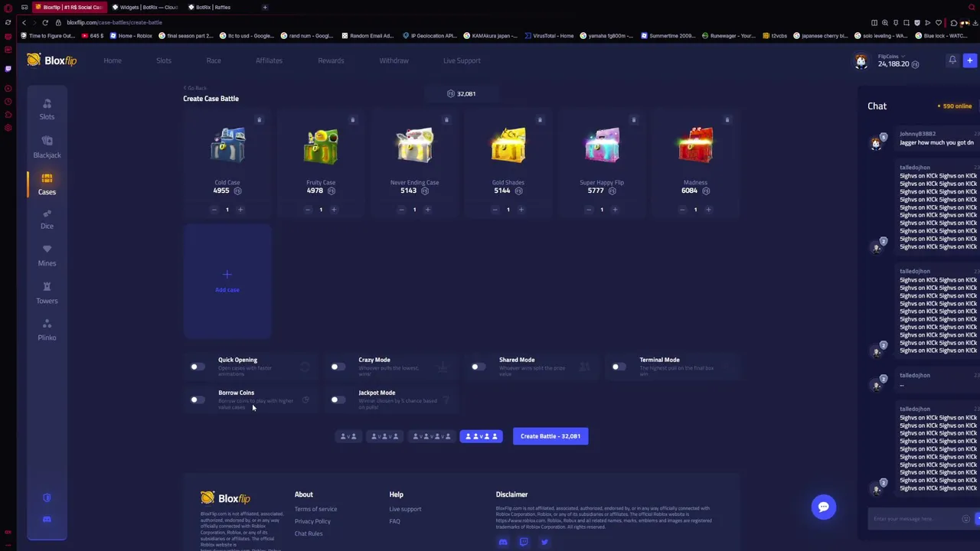Click the chat message input field

pyautogui.click(x=915, y=519)
